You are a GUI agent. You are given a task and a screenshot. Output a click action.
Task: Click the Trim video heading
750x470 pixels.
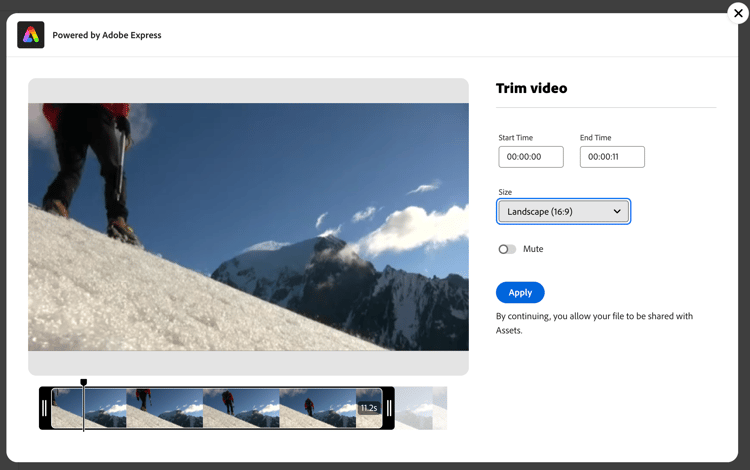[x=531, y=88]
